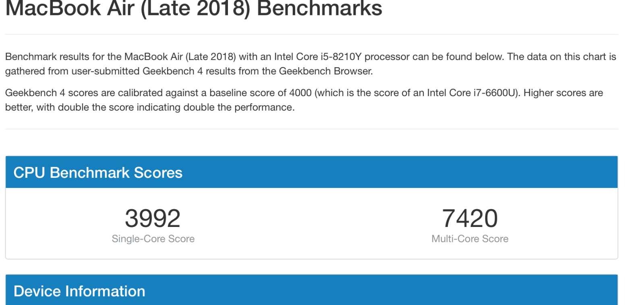The width and height of the screenshot is (644, 305).
Task: Click empty area between the two scores
Action: click(x=311, y=223)
